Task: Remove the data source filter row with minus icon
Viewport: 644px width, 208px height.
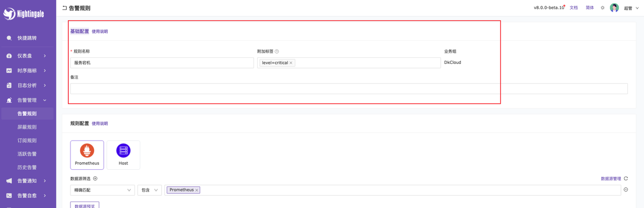Action: pyautogui.click(x=626, y=190)
